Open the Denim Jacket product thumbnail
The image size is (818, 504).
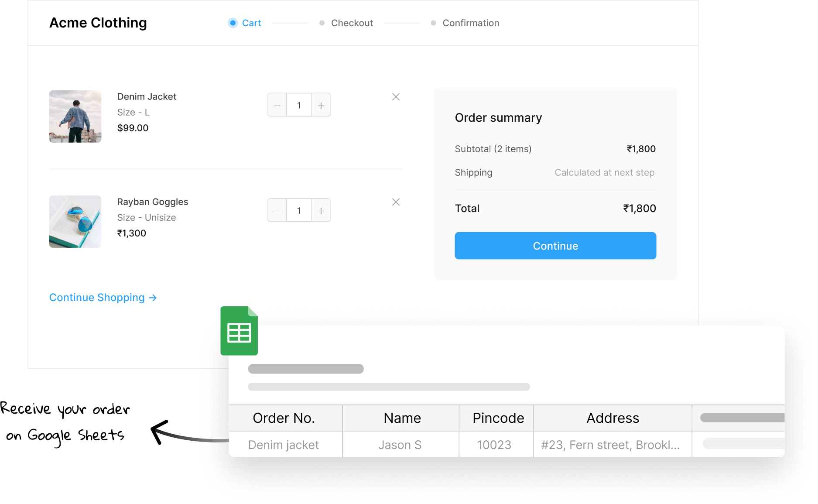[x=75, y=117]
